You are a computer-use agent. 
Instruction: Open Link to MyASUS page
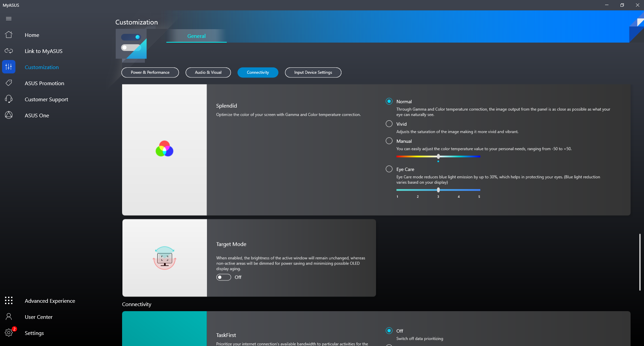44,51
